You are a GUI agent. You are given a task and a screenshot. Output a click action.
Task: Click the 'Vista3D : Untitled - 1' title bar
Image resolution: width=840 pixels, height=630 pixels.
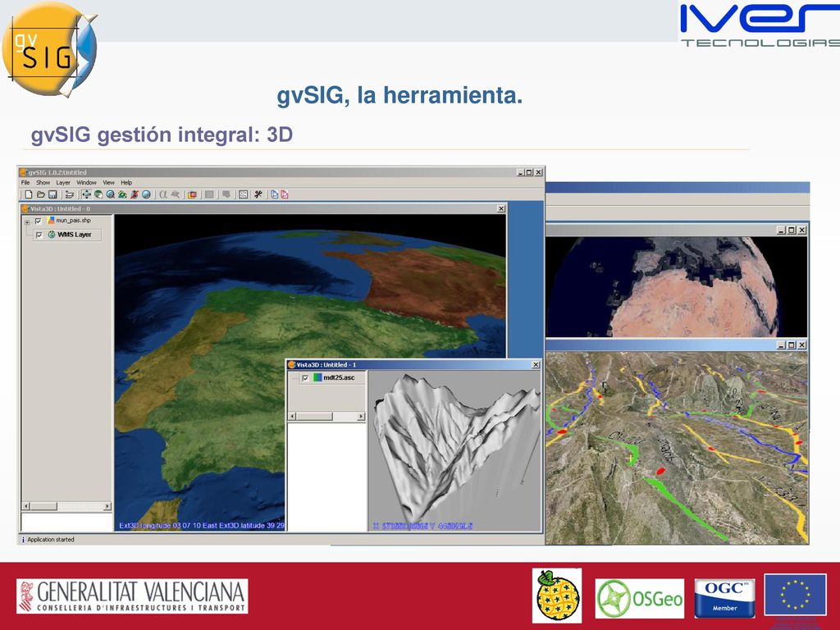[413, 364]
